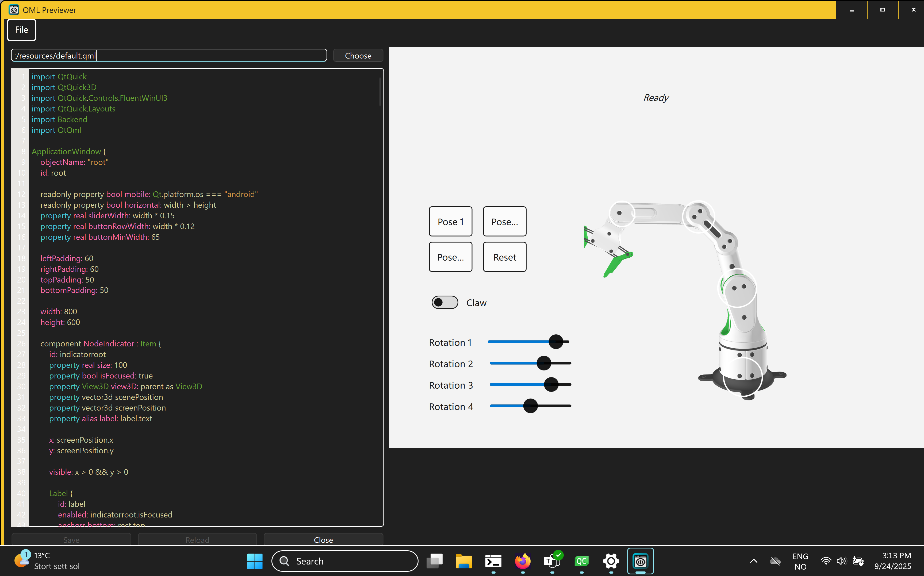Open the File menu
924x576 pixels.
22,30
